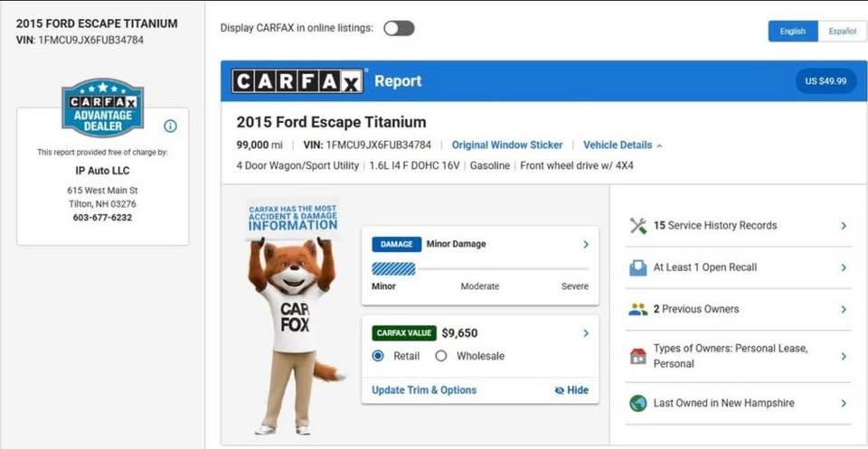Click the damage severity bar
The image size is (868, 449).
click(x=480, y=269)
